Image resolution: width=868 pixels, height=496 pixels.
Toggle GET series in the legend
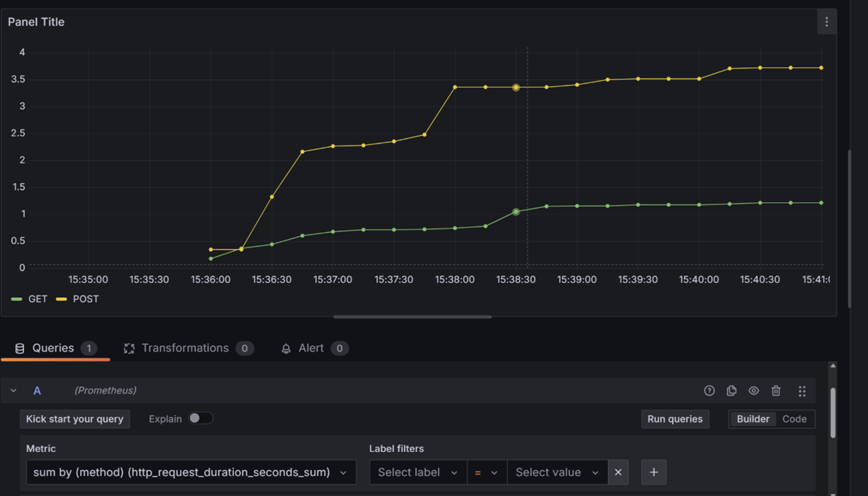pyautogui.click(x=30, y=299)
